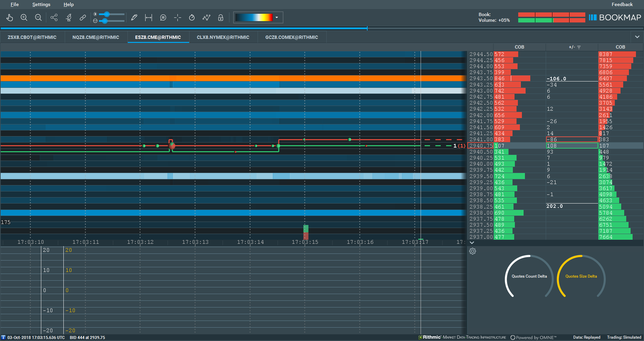Toggle the chart lock icon
The image size is (644, 341).
click(221, 17)
